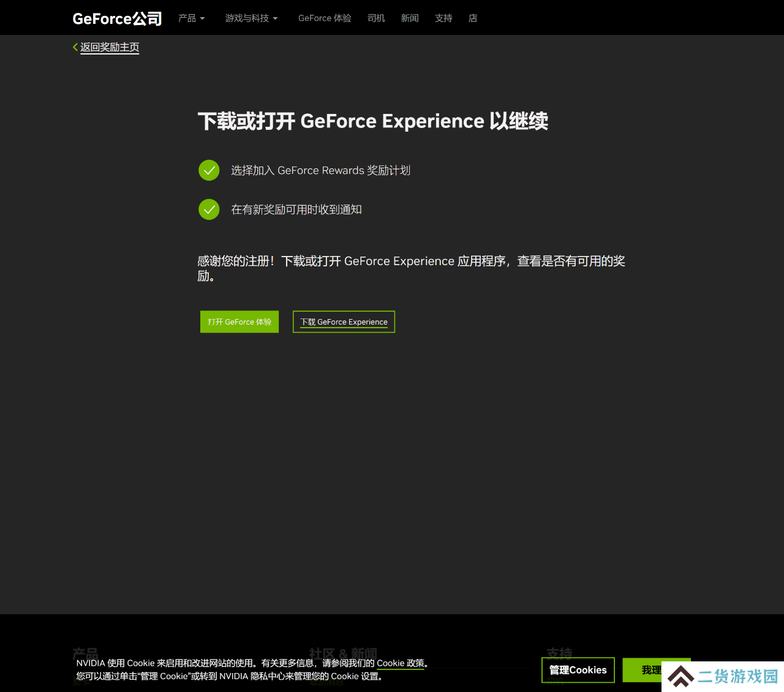This screenshot has width=784, height=692.
Task: Click the paragraph starting 感谢您的注册
Action: tap(411, 268)
